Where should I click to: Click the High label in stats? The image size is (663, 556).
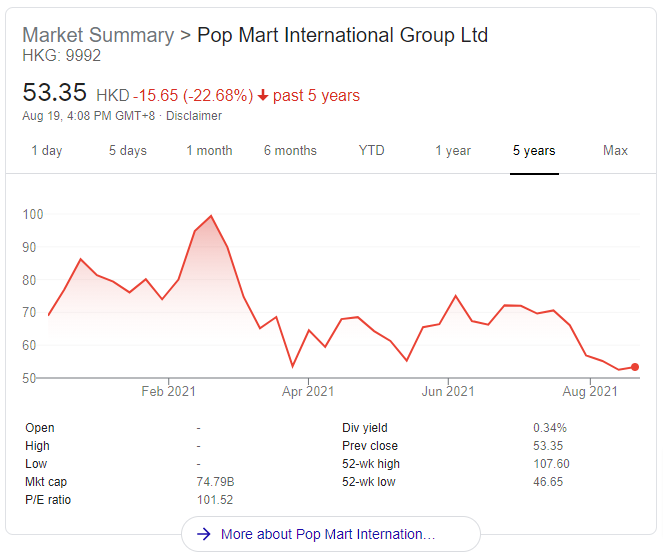pyautogui.click(x=37, y=446)
